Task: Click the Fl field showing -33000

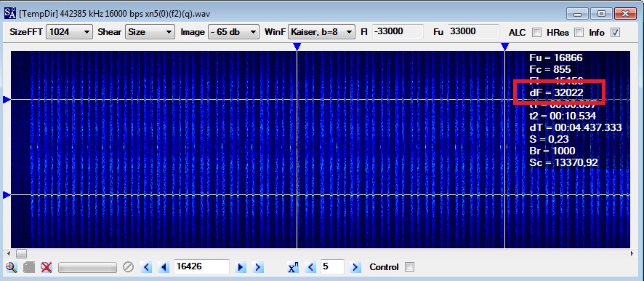Action: (398, 32)
